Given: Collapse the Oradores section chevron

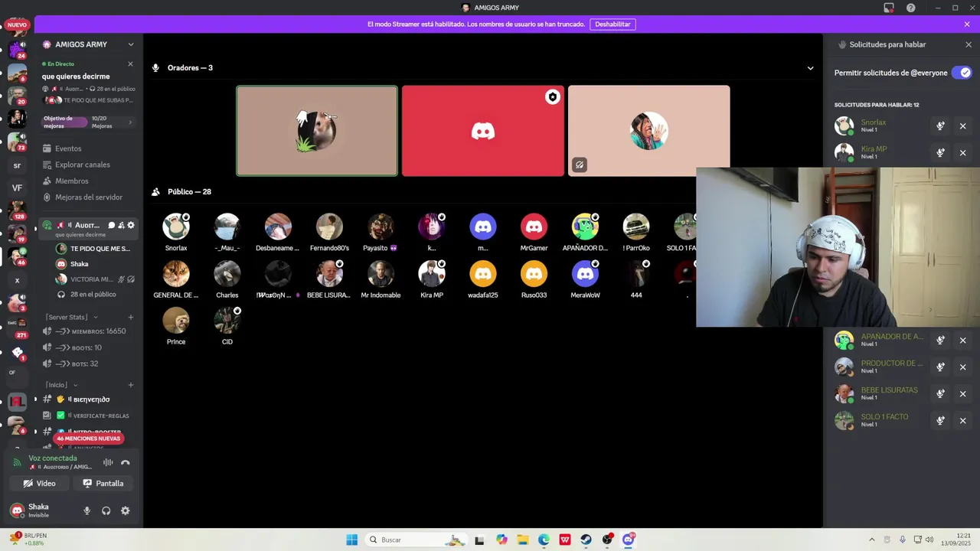Looking at the screenshot, I should click(x=810, y=68).
